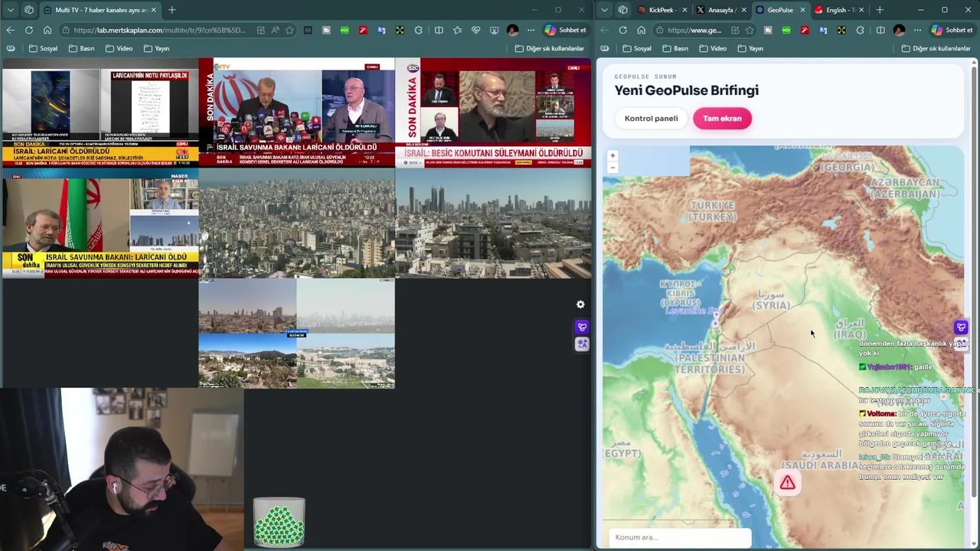Bookmark GeoPulse page with star icon
This screenshot has width=980, height=551.
coord(750,30)
